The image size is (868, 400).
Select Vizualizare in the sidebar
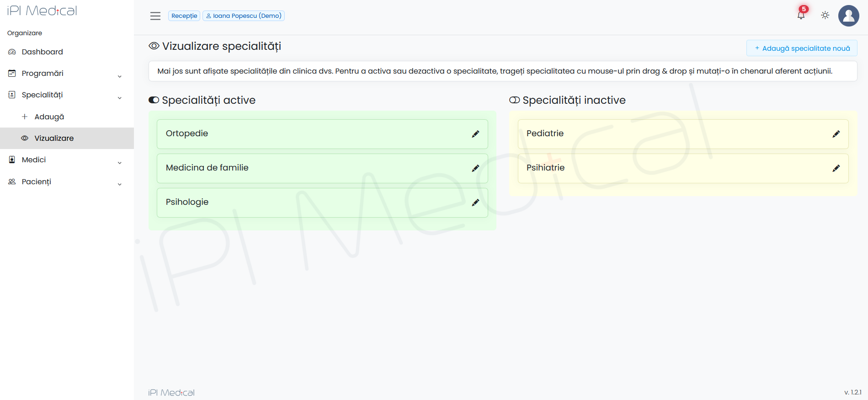coord(54,139)
